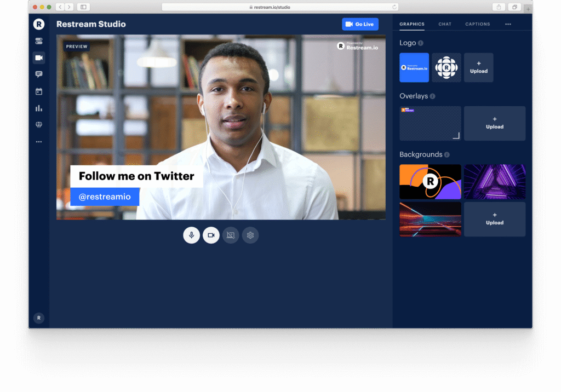Image resolution: width=561 pixels, height=392 pixels.
Task: Click the browser back arrow
Action: [60, 7]
